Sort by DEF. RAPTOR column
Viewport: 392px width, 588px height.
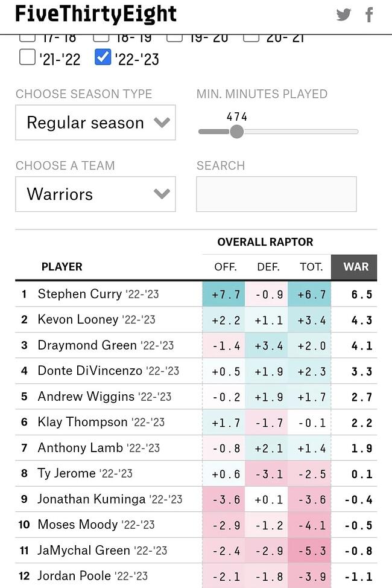point(268,267)
